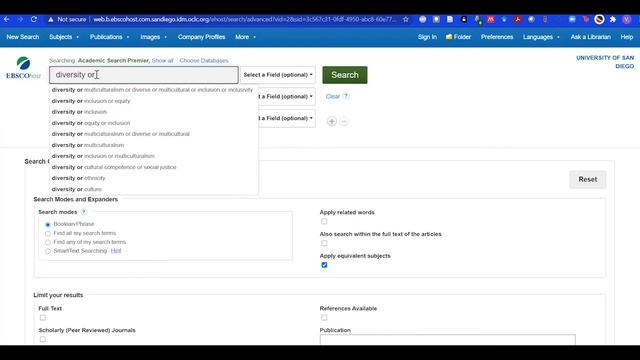Click Choose Databases link
Image resolution: width=640 pixels, height=360 pixels.
point(204,60)
